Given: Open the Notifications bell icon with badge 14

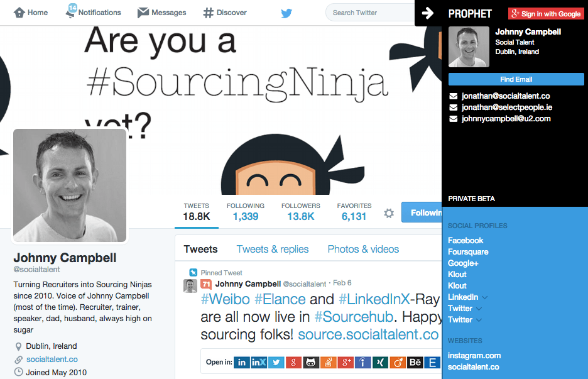Looking at the screenshot, I should click(x=71, y=11).
